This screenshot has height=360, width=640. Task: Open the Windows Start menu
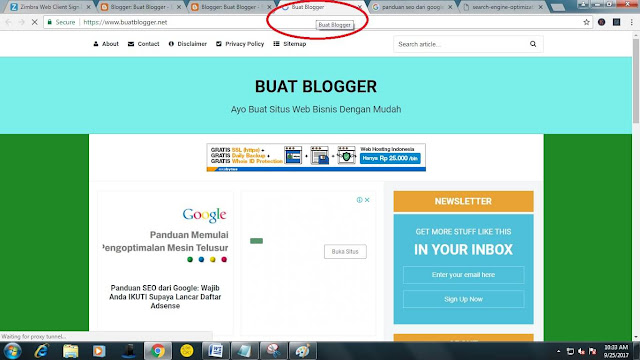point(12,351)
